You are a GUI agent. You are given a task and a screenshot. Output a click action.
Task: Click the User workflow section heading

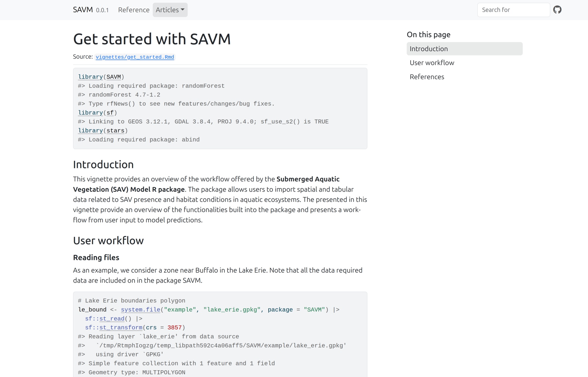108,241
